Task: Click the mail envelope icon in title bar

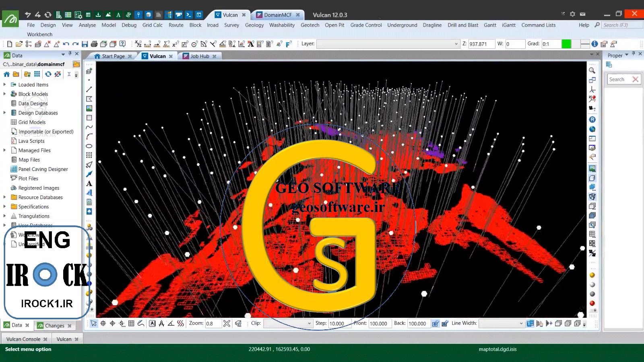Action: (582, 14)
